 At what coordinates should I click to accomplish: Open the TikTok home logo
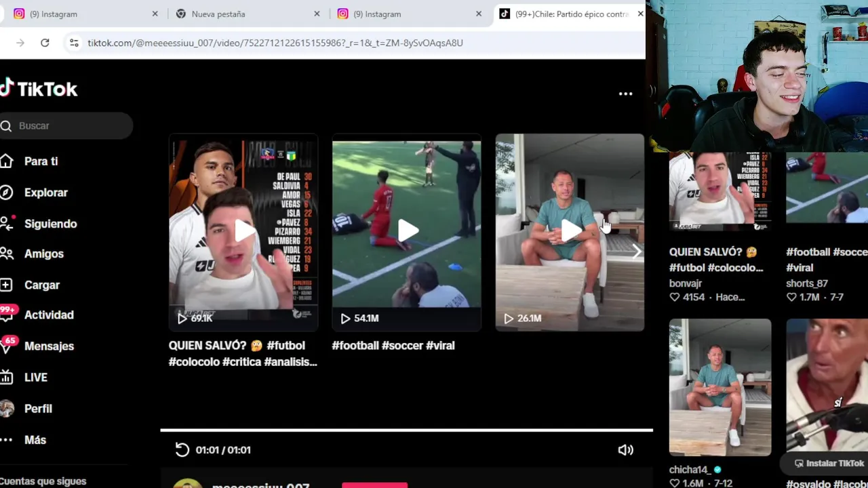click(39, 89)
